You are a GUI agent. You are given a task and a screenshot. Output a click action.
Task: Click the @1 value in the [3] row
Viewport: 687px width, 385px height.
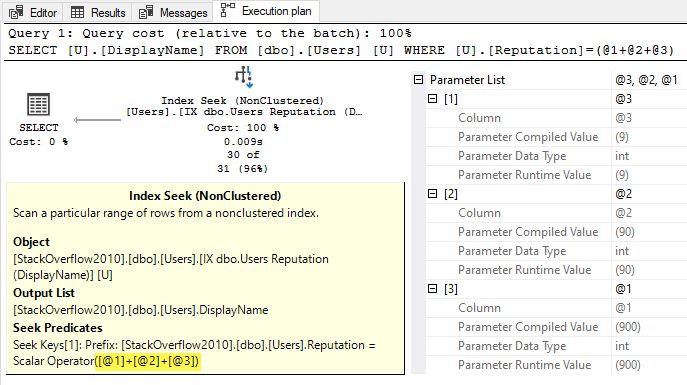pyautogui.click(x=623, y=289)
